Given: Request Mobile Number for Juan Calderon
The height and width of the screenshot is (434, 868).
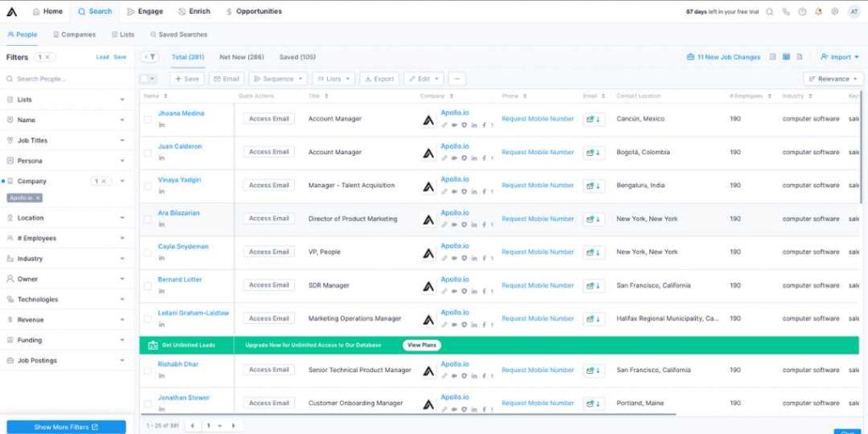Looking at the screenshot, I should [537, 153].
